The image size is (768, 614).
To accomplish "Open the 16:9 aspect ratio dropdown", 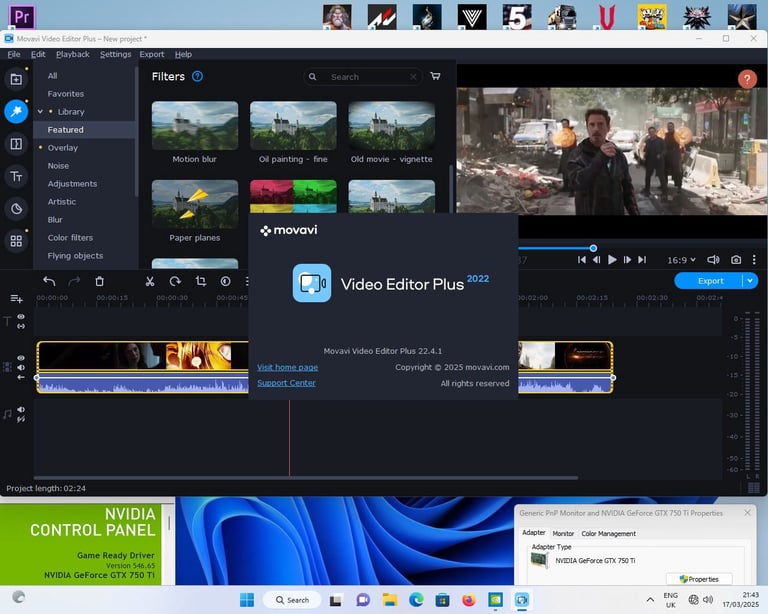I will [681, 260].
